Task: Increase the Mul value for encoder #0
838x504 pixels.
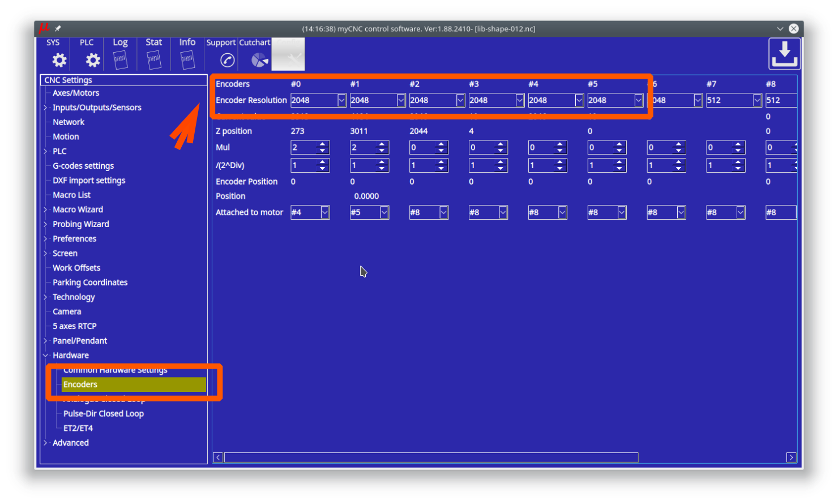Action: 323,144
